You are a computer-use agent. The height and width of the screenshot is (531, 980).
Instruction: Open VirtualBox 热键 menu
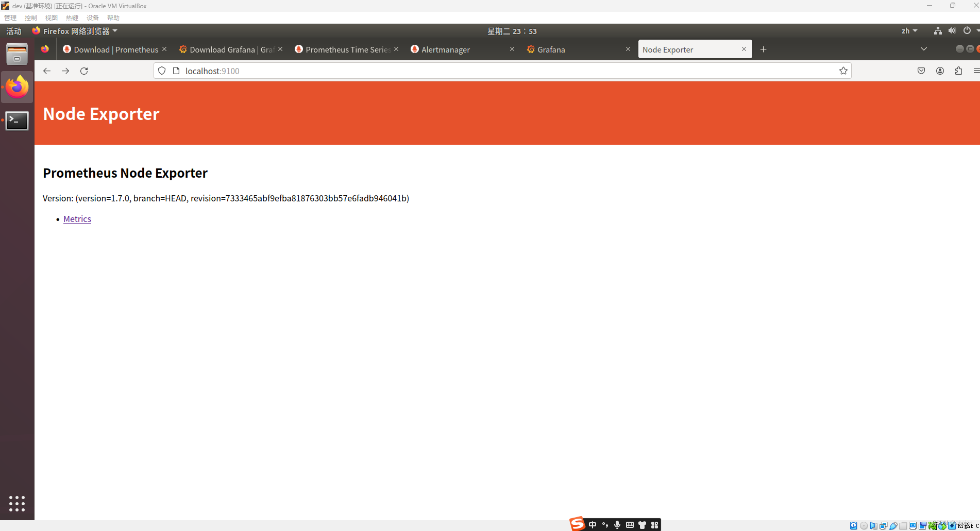(72, 18)
